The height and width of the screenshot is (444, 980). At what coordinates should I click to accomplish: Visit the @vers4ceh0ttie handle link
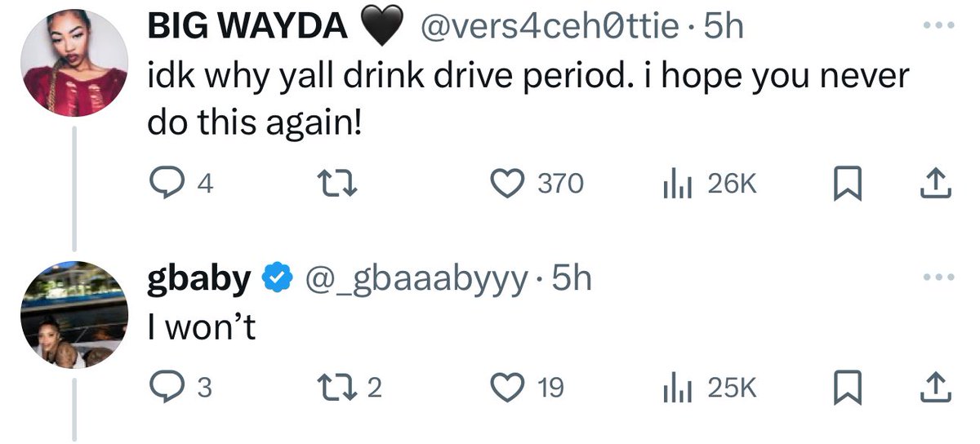tap(548, 29)
